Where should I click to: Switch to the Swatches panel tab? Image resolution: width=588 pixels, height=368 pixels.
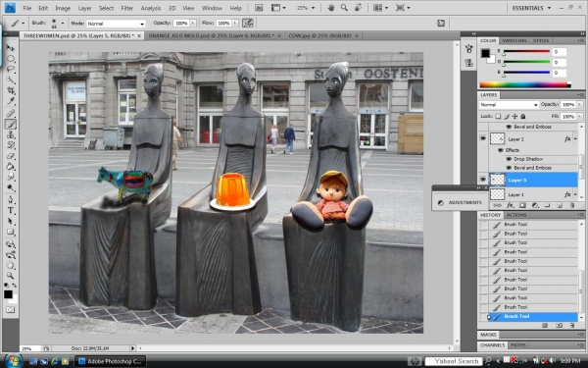point(514,40)
